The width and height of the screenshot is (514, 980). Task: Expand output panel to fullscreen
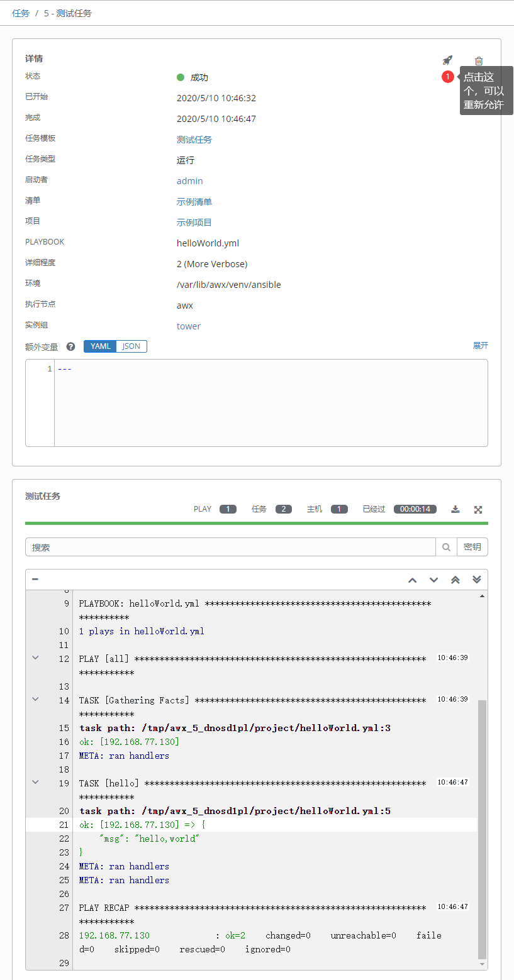[478, 509]
